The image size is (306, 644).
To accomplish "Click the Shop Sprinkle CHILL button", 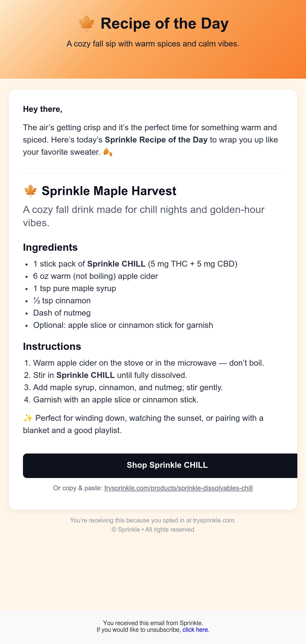I will click(x=160, y=466).
